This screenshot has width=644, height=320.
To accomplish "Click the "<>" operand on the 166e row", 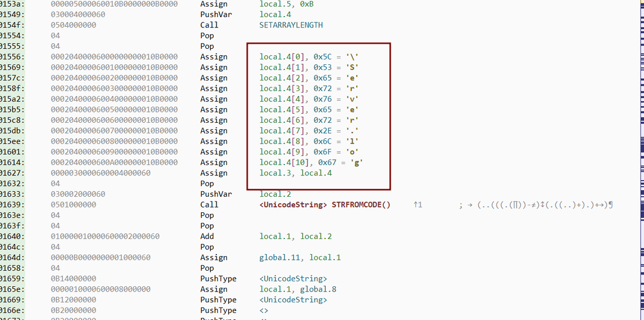I will pos(264,310).
